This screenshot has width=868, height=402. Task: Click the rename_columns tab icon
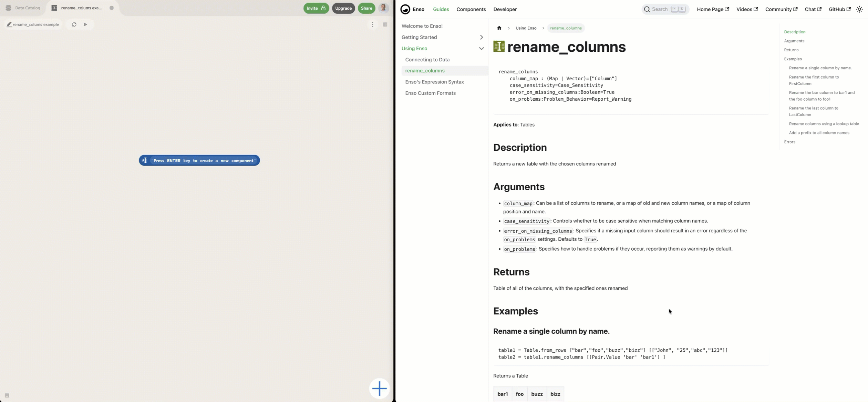(x=54, y=8)
